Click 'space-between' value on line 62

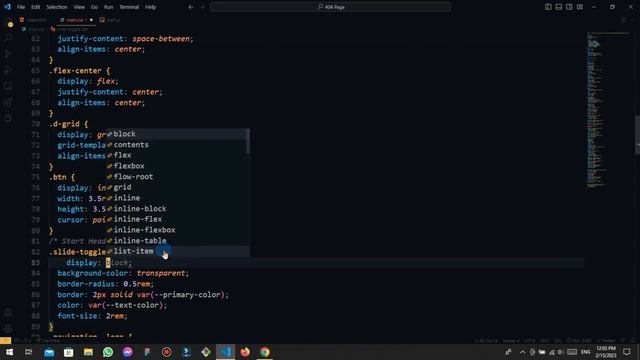pos(161,39)
